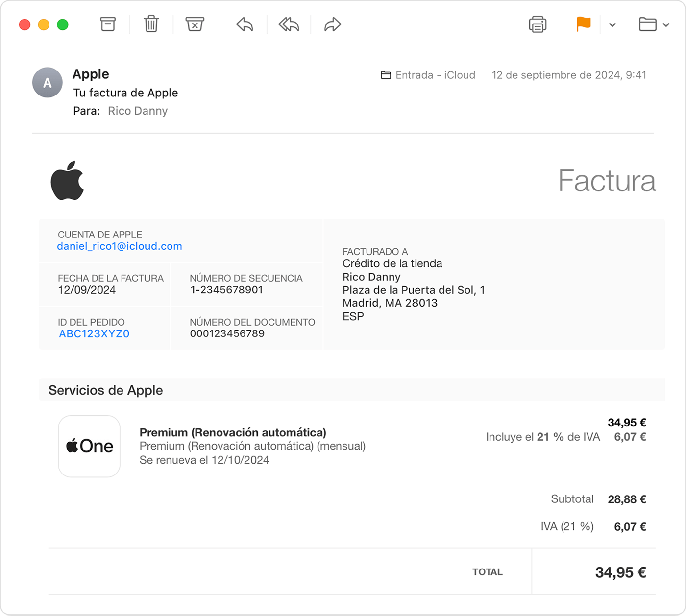The height and width of the screenshot is (616, 686).
Task: Click the date 12 de septiembre de 2024
Action: pyautogui.click(x=569, y=75)
